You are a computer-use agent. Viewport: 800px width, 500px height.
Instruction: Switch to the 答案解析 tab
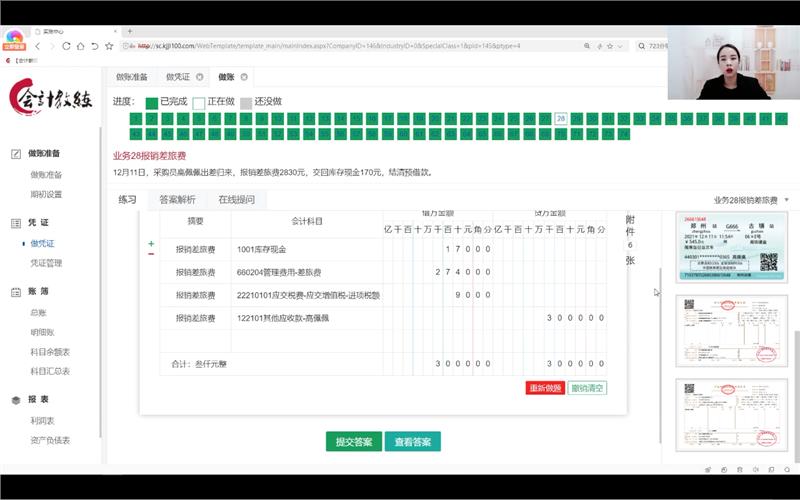[x=177, y=199]
